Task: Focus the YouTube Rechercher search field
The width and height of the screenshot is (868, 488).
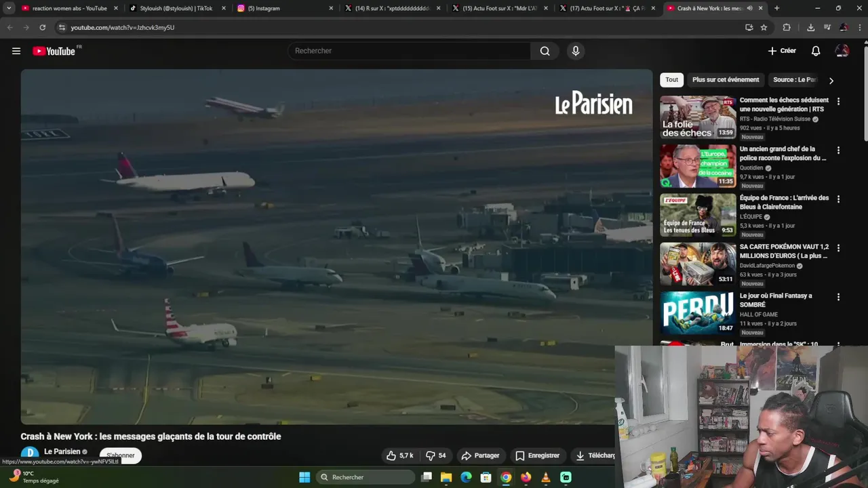Action: 410,51
